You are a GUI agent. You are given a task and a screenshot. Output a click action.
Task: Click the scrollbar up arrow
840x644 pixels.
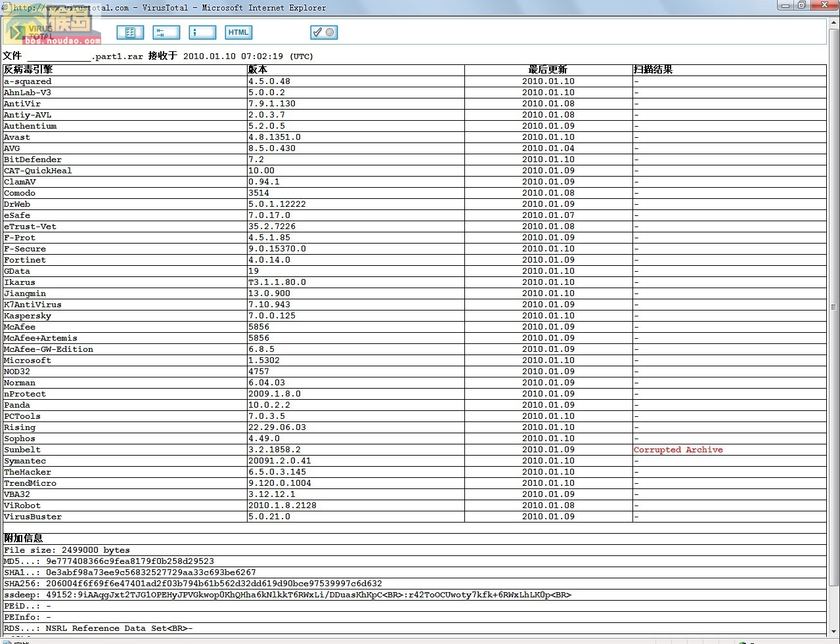834,23
